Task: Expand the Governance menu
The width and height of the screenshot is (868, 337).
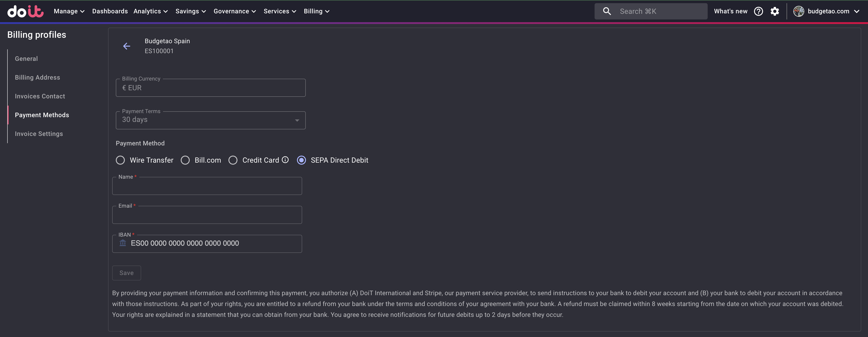Action: pos(235,11)
